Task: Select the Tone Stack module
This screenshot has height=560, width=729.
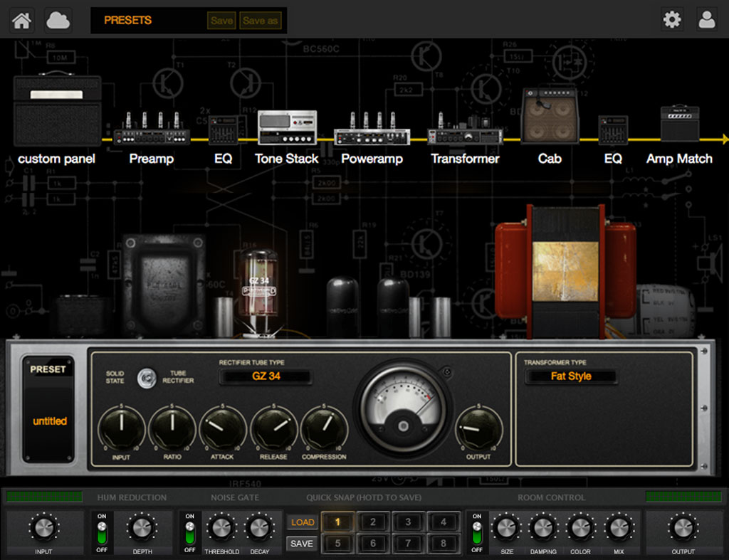Action: [286, 129]
